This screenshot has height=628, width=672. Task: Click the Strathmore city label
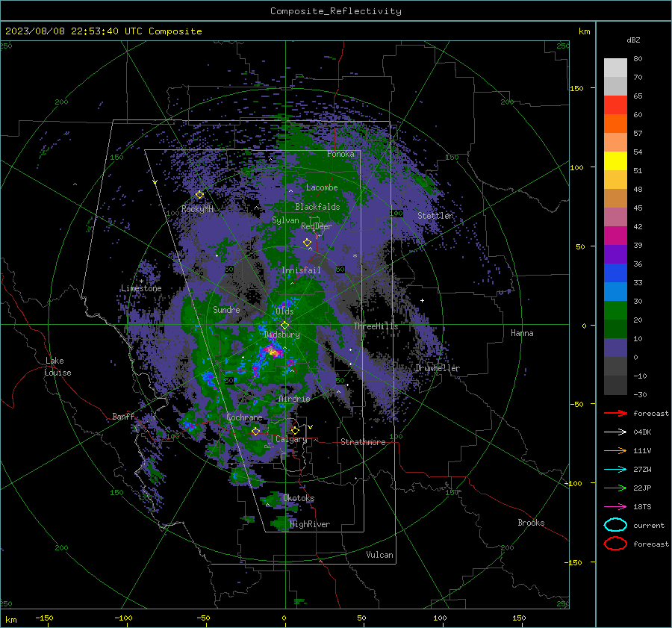(363, 442)
